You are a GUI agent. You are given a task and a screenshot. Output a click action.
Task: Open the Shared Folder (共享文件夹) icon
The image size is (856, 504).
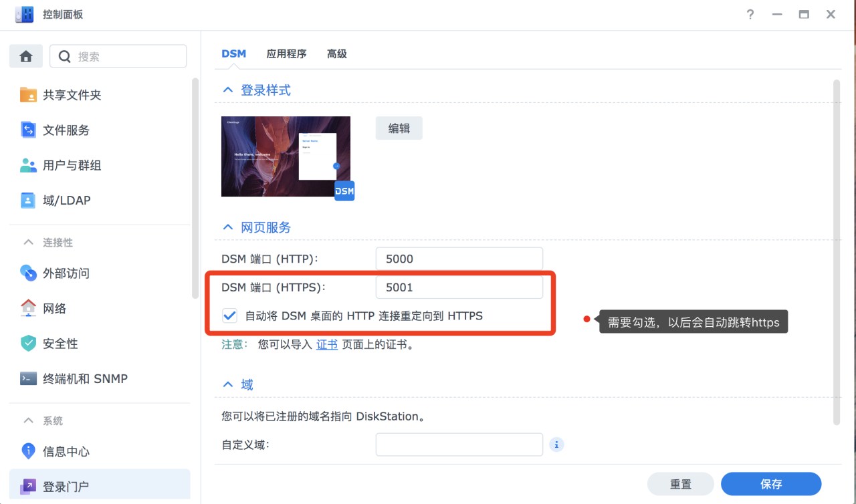pyautogui.click(x=28, y=95)
